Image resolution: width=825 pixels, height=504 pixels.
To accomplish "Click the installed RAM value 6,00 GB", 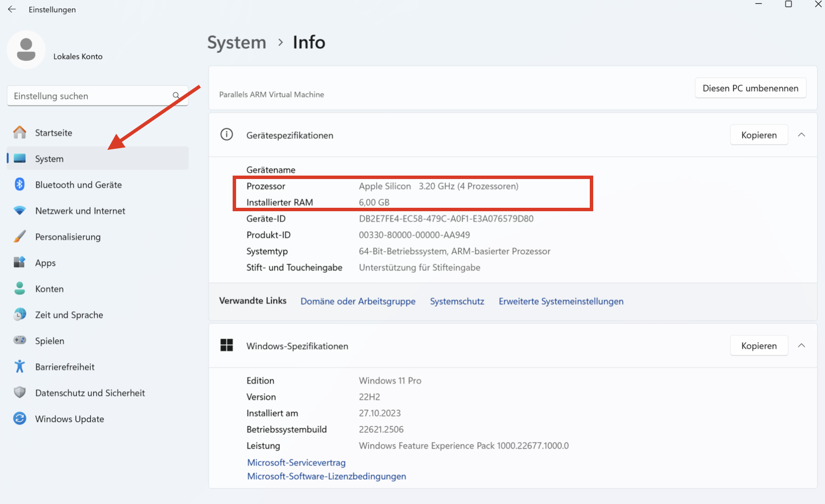I will [x=374, y=202].
